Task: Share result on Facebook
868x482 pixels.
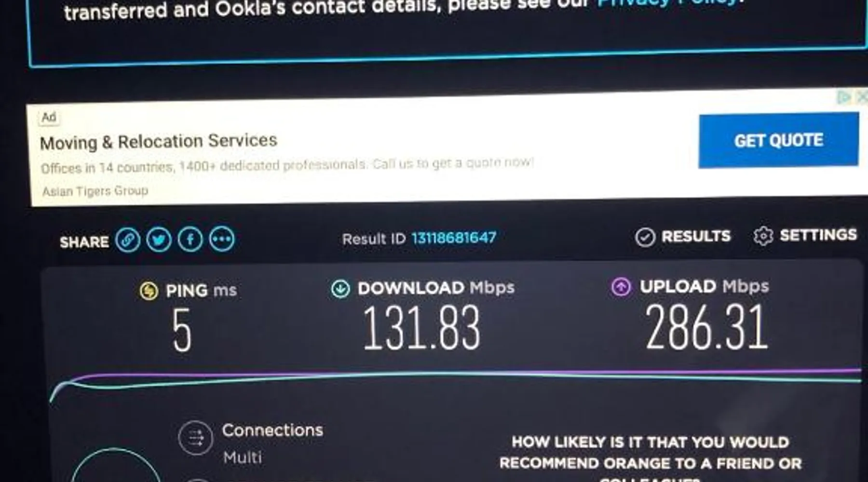Action: coord(190,239)
